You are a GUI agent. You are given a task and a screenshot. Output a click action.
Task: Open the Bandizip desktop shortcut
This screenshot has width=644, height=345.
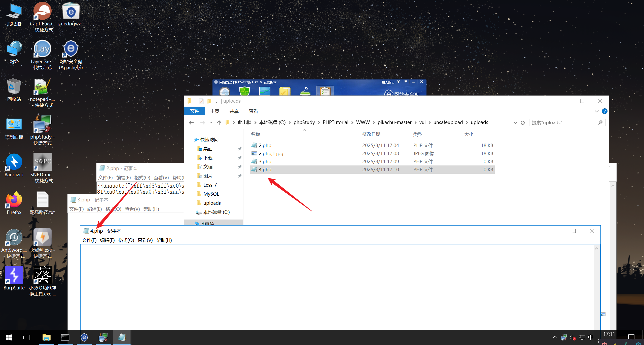(14, 162)
